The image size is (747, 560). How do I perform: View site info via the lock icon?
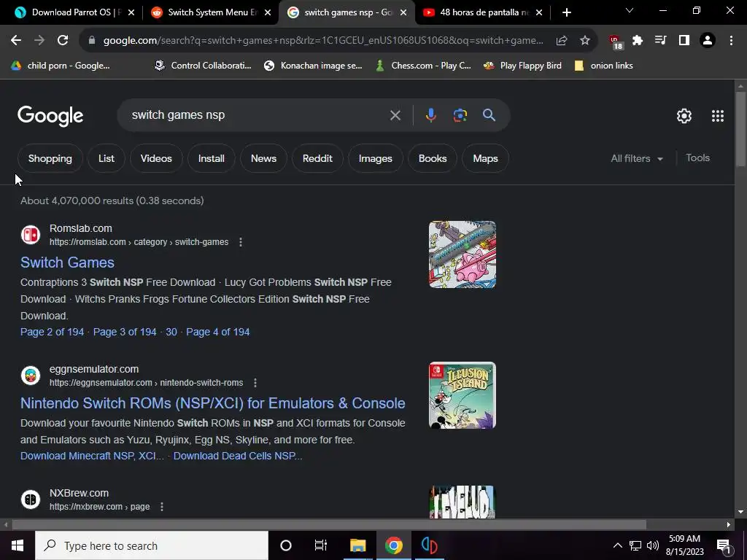point(92,41)
